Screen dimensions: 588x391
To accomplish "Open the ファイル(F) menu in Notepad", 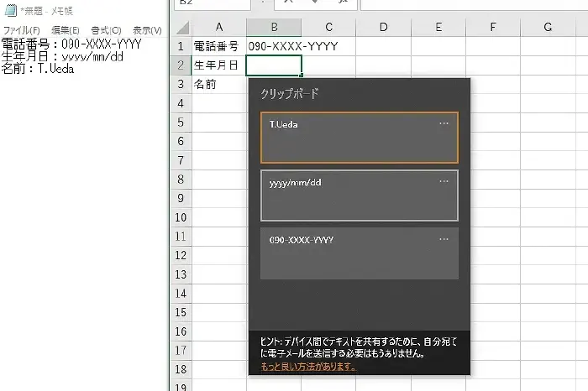I will tap(21, 31).
